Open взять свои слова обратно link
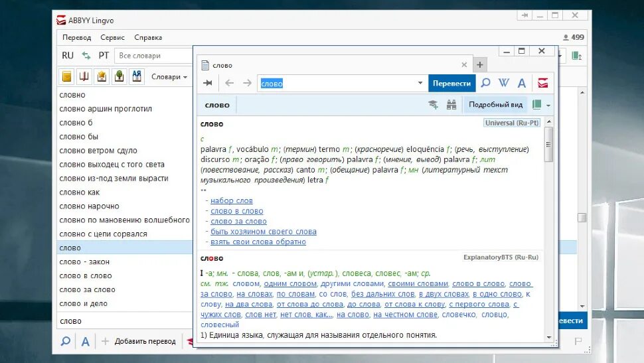 coord(258,242)
